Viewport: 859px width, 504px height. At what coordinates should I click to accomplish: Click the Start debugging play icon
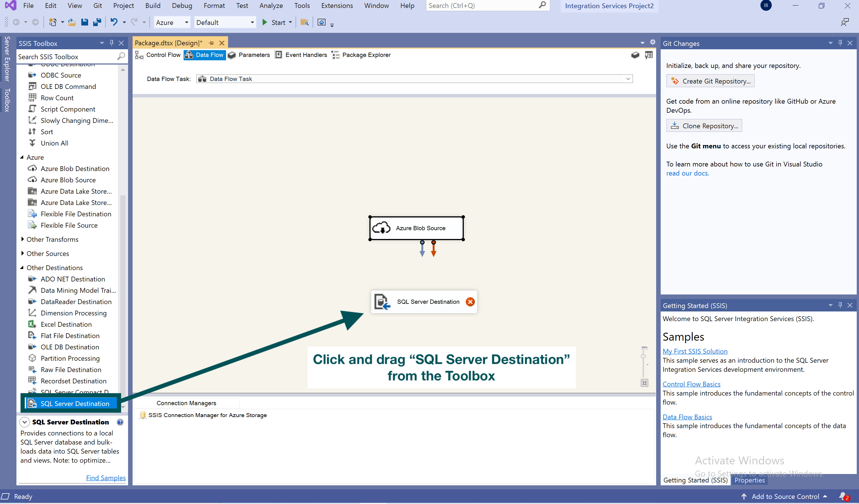point(265,22)
